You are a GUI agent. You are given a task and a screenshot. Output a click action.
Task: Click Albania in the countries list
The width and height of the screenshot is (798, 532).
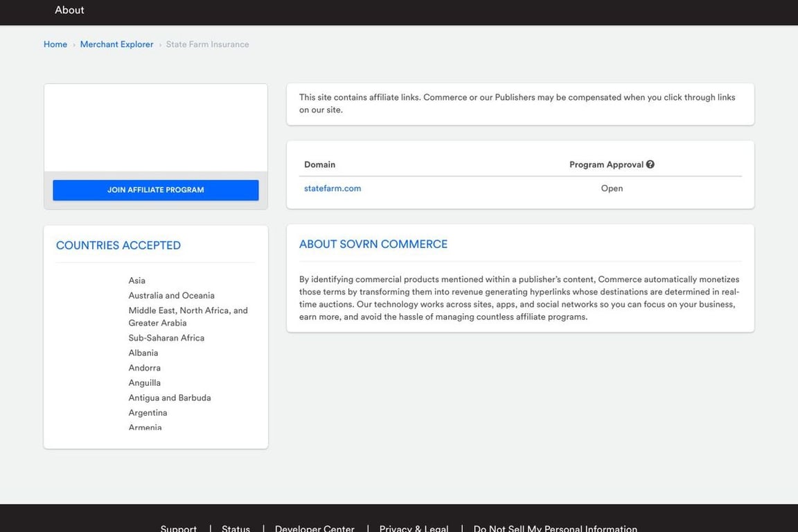(143, 353)
